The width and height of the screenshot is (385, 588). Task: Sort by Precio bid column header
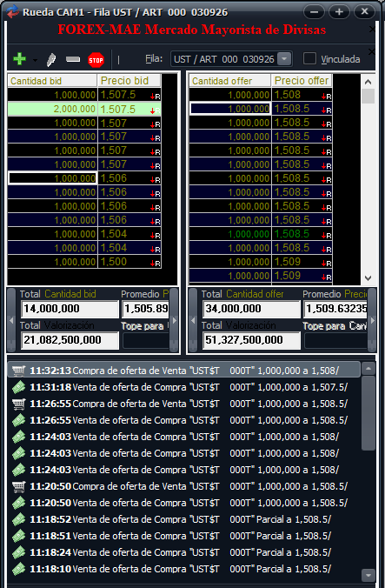129,81
